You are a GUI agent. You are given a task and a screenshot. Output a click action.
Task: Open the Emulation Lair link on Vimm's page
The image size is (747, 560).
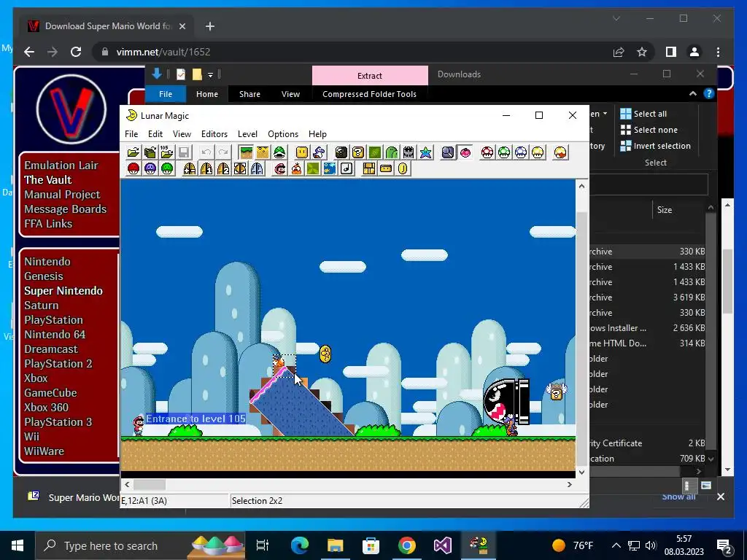[61, 166]
